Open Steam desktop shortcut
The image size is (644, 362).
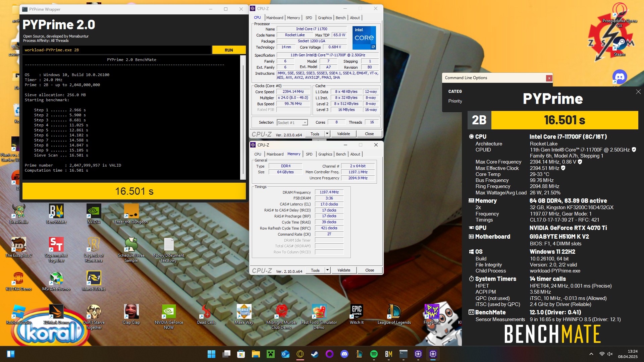coord(620,47)
